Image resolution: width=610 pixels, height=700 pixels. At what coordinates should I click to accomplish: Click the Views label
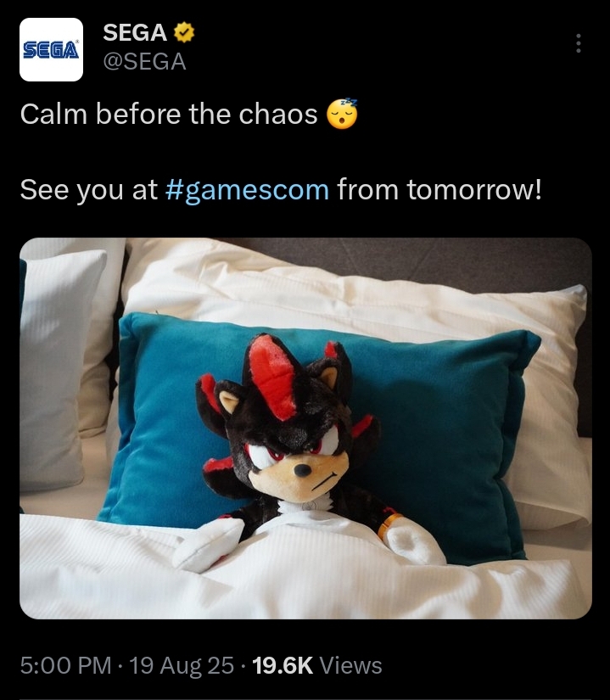(x=350, y=665)
